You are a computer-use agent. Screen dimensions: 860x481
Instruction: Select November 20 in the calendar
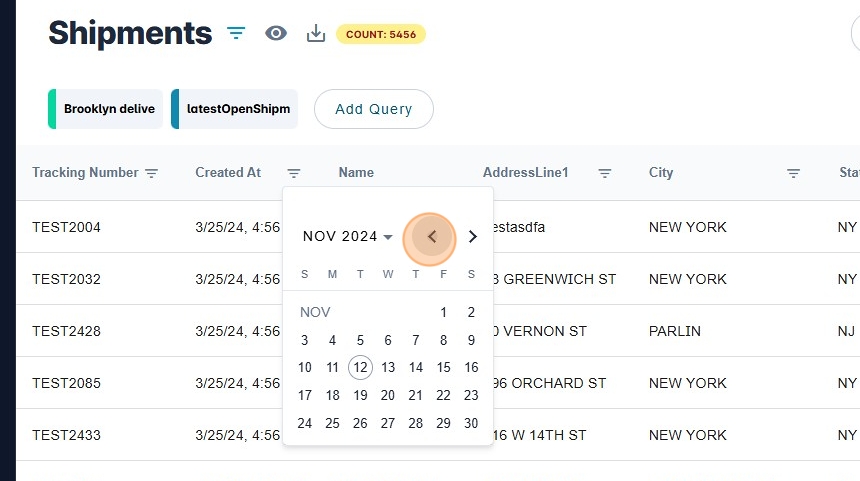(x=388, y=396)
